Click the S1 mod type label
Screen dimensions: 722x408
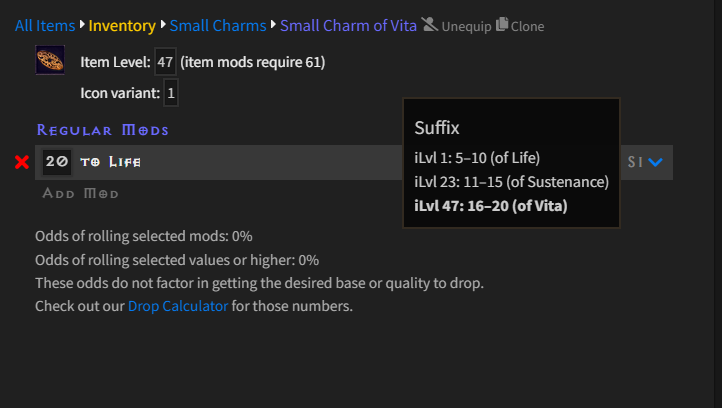(x=634, y=162)
